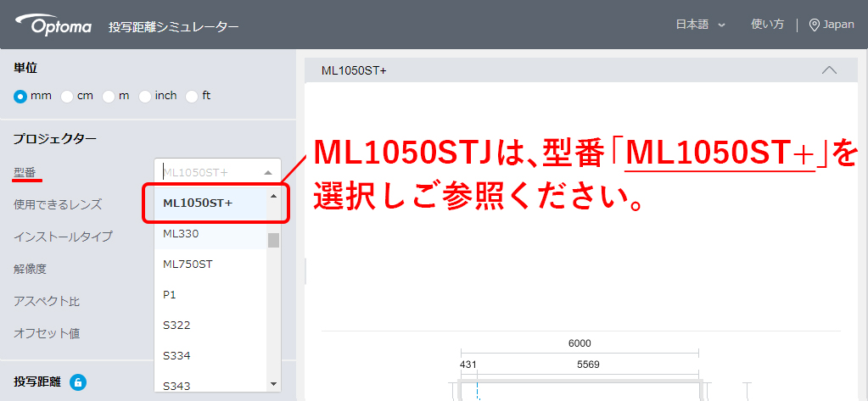Click the dropdown list scroll-down arrow
Image resolution: width=868 pixels, height=401 pixels.
coord(273,384)
